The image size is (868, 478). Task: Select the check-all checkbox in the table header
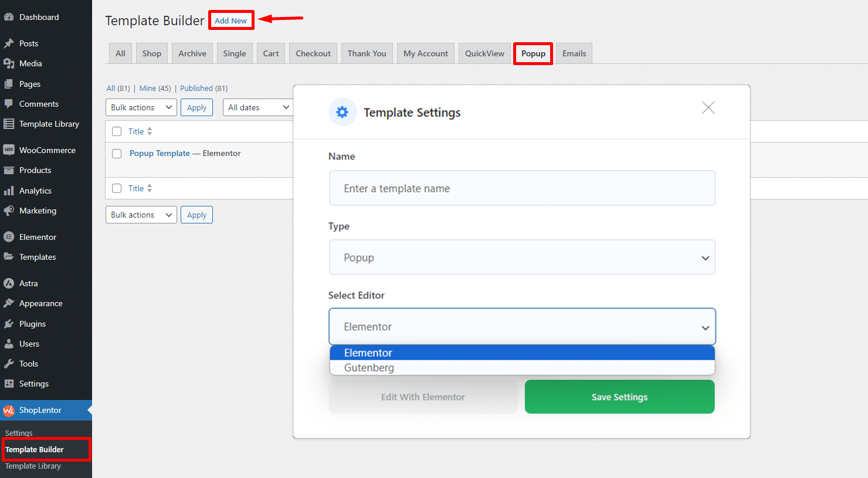pos(117,131)
